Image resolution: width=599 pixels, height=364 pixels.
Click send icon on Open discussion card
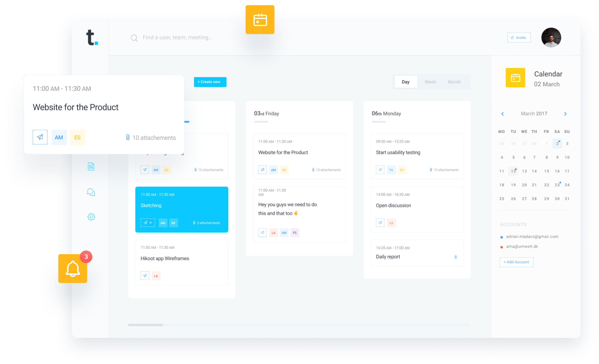[380, 223]
